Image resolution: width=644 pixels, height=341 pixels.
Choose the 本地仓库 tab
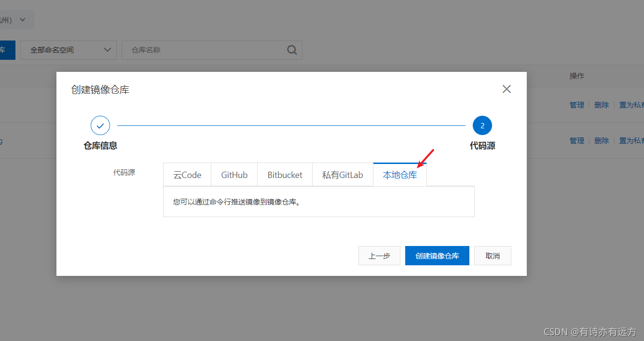400,175
